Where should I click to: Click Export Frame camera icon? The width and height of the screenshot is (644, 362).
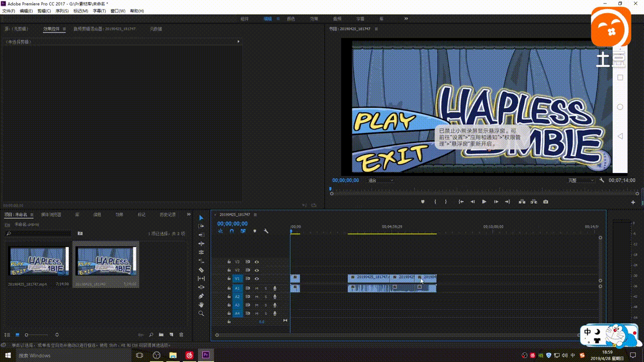[546, 202]
